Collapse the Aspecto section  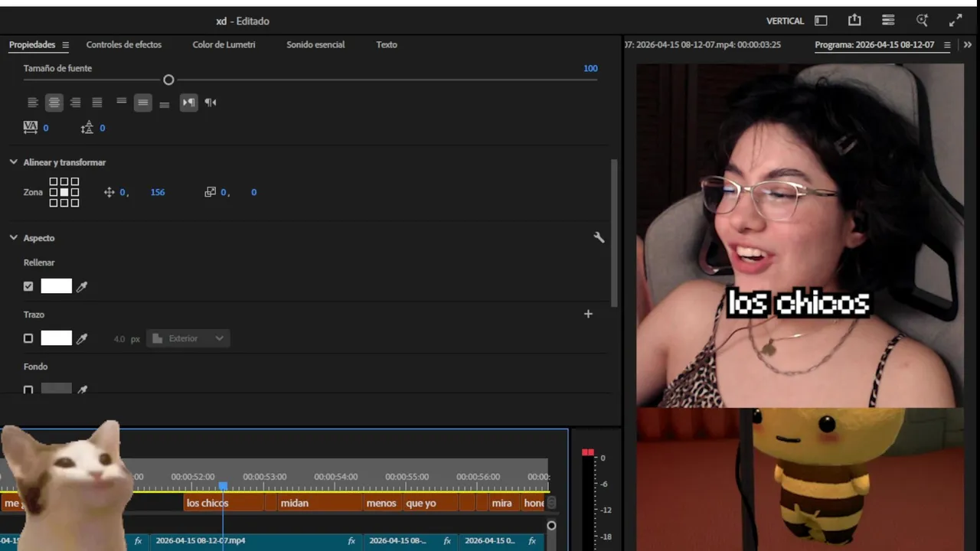pyautogui.click(x=13, y=238)
